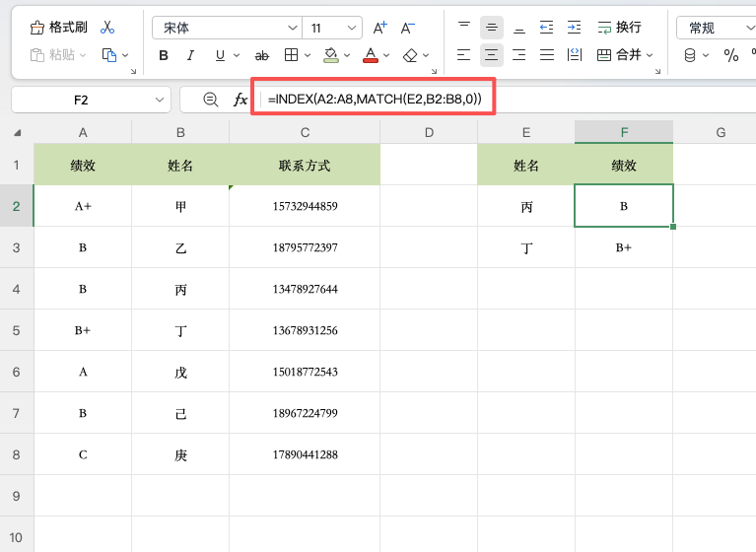This screenshot has height=552, width=756.
Task: Toggle Underline formatting
Action: pyautogui.click(x=220, y=55)
